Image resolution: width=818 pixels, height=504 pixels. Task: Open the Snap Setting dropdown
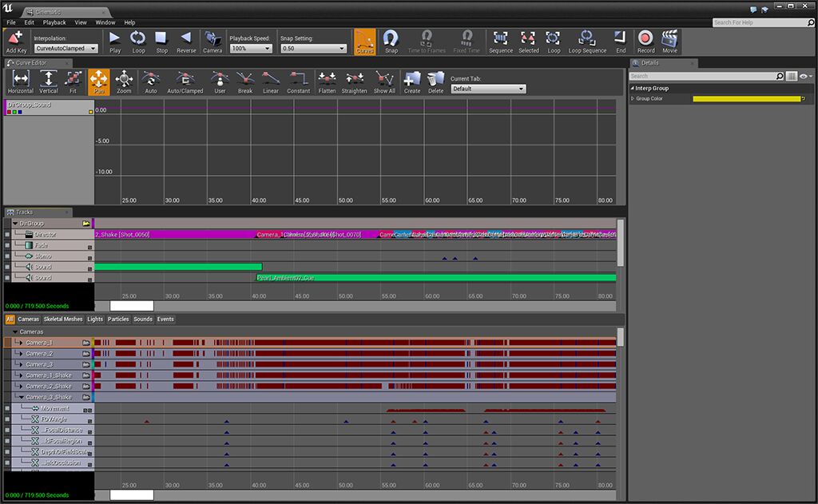(313, 49)
